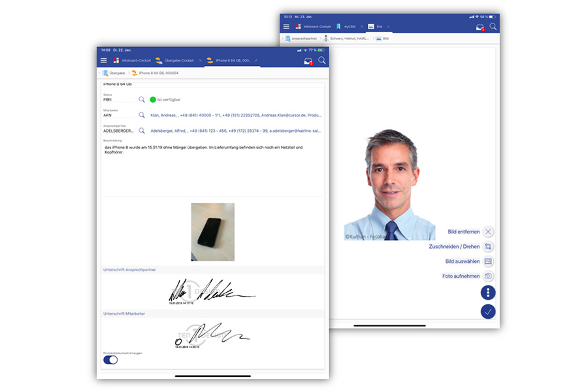Click lookup magnifier next to Ansprechpartner field
Image resolution: width=588 pixels, height=392 pixels.
(141, 131)
